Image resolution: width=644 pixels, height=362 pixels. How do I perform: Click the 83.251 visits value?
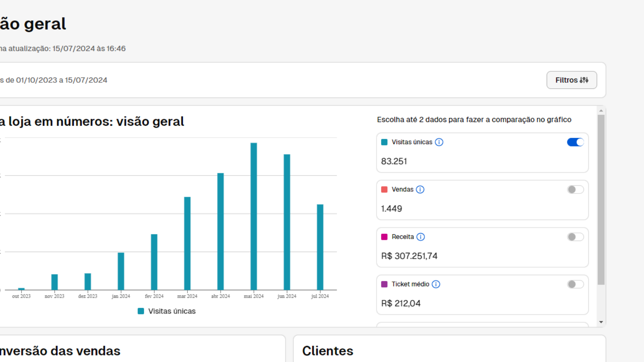point(394,161)
